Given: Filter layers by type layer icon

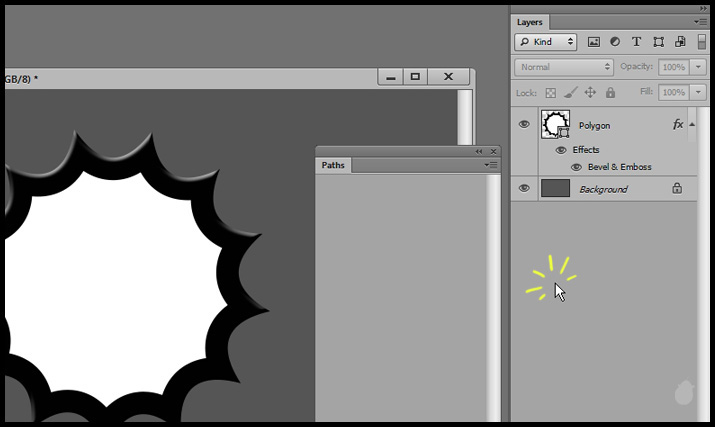Looking at the screenshot, I should (636, 42).
